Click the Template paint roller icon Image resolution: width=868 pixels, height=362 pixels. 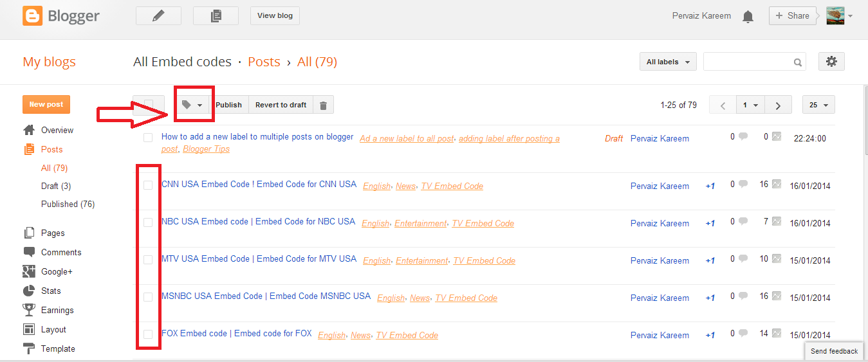click(x=29, y=348)
